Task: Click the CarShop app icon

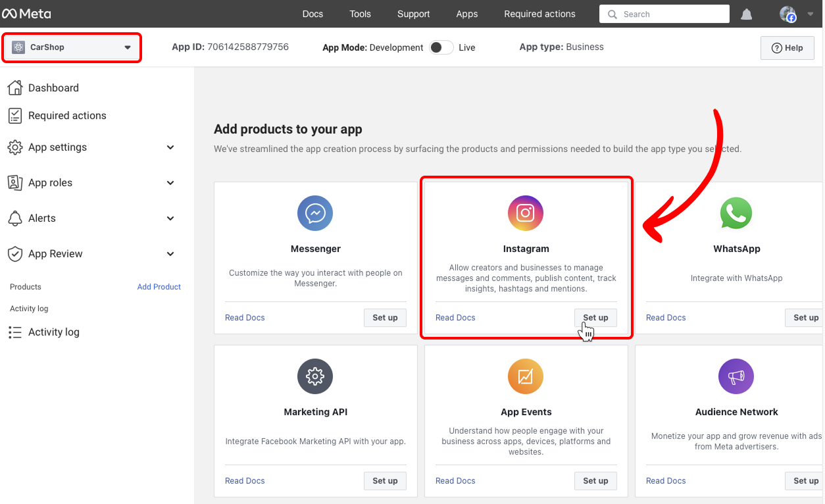Action: coord(18,47)
